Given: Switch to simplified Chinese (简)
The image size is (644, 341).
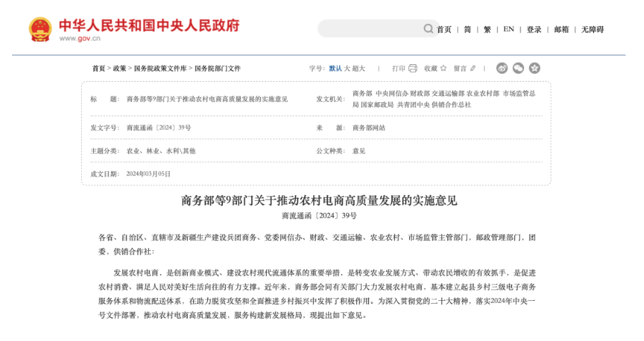Looking at the screenshot, I should [467, 30].
